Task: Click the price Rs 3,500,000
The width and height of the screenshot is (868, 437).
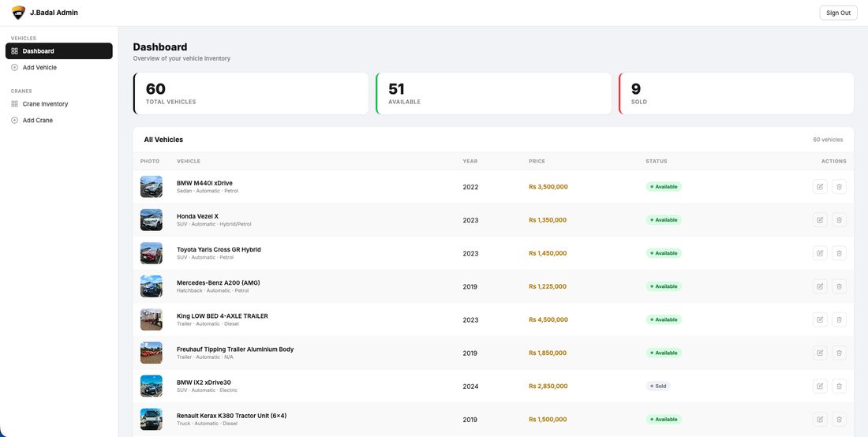Action: [x=548, y=187]
